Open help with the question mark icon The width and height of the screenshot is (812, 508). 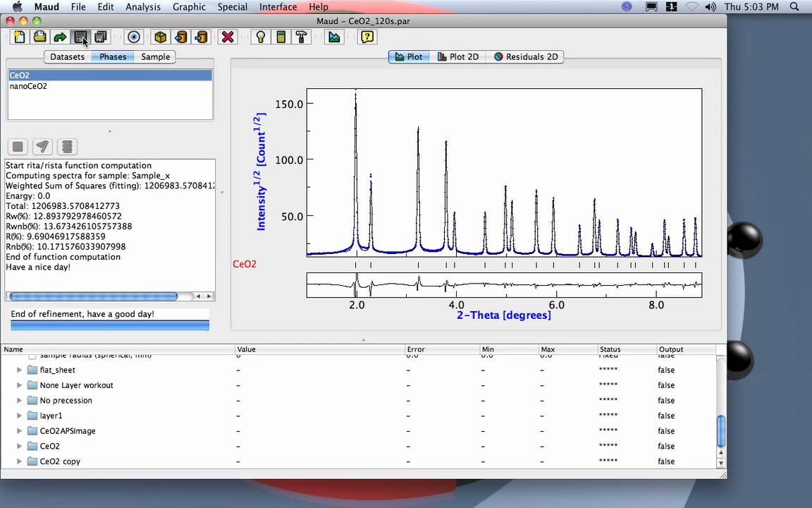[367, 37]
